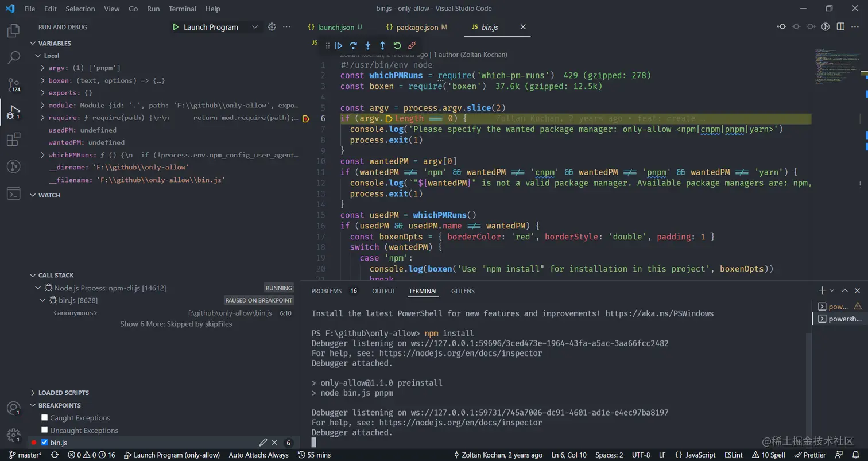The width and height of the screenshot is (868, 461).
Task: Enable Uncaught Exceptions breakpoint
Action: click(44, 430)
